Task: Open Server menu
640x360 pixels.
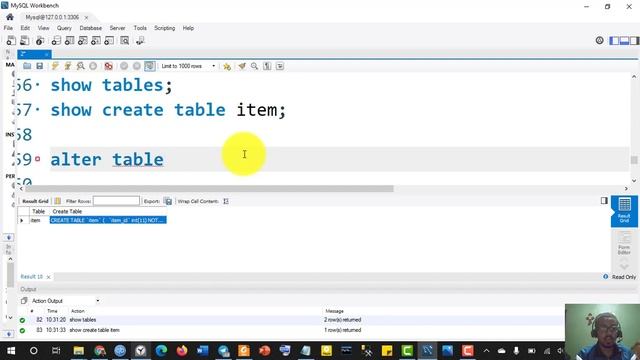Action: (x=117, y=28)
